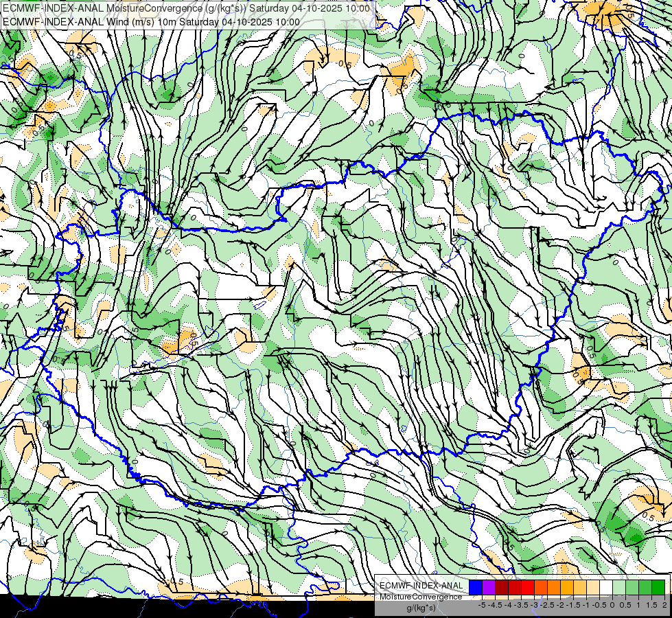Click the legend tick value '-1.5'

[x=573, y=605]
